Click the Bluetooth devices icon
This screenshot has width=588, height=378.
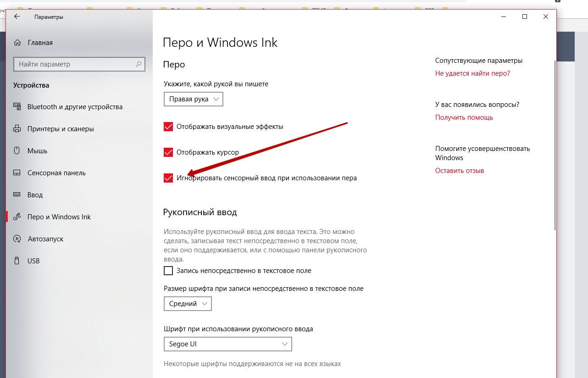click(x=17, y=107)
